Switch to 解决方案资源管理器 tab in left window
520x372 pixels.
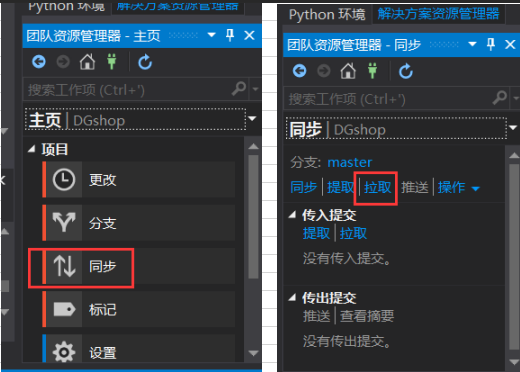[178, 6]
